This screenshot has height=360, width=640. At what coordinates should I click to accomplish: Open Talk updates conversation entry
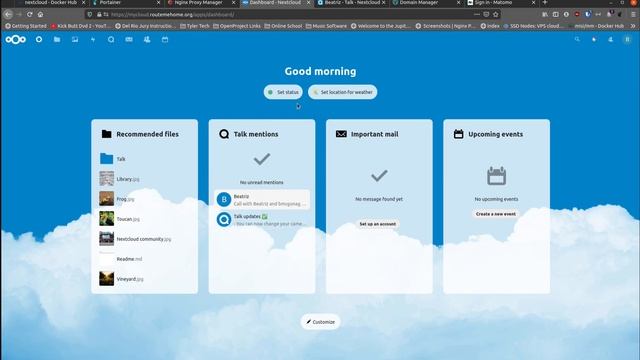pos(262,220)
